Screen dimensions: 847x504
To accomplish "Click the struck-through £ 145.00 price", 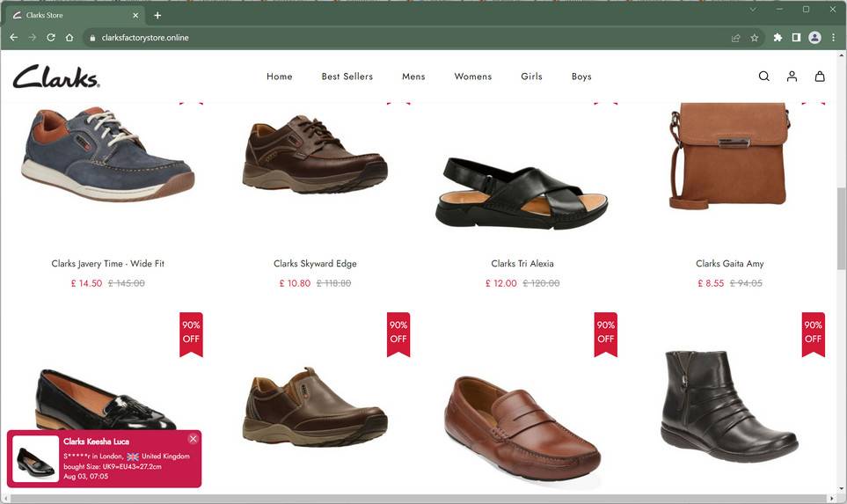I will pyautogui.click(x=127, y=283).
